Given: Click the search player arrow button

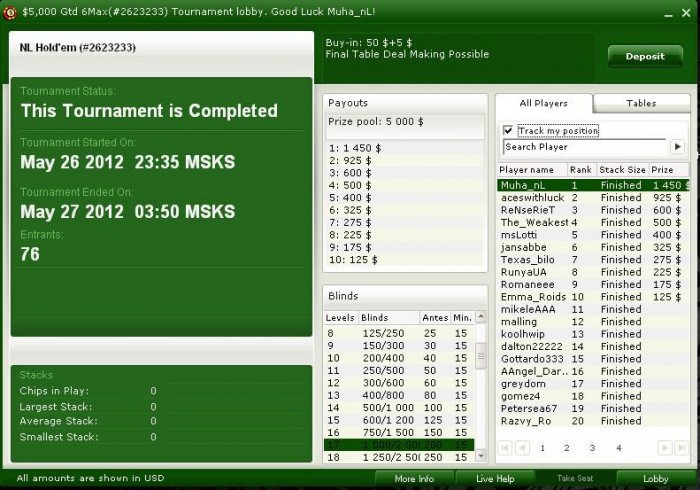Looking at the screenshot, I should pyautogui.click(x=677, y=146).
